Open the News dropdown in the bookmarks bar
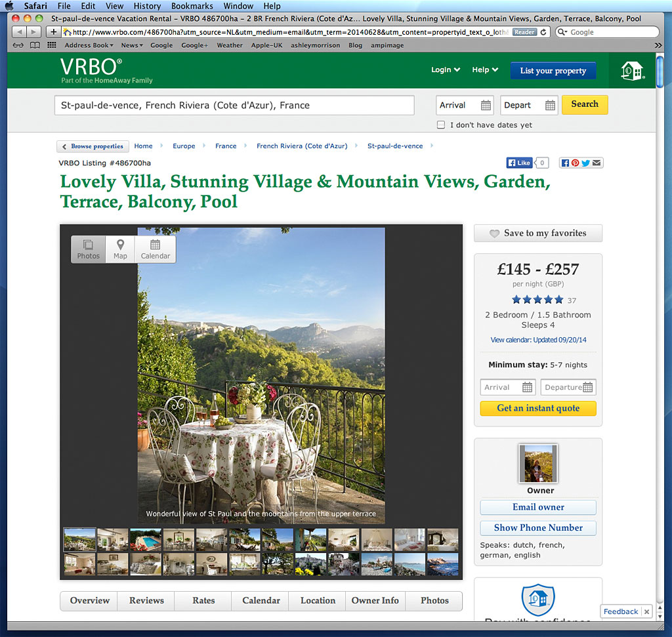 tap(131, 45)
